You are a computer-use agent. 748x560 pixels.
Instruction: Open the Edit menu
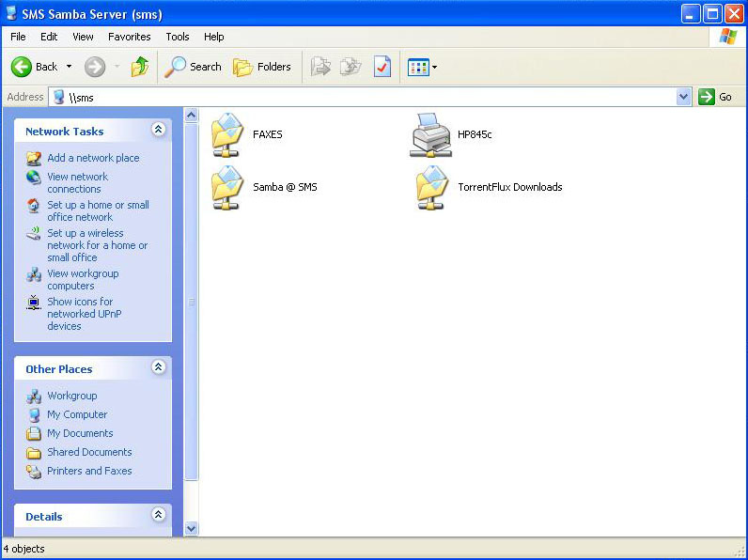coord(49,37)
